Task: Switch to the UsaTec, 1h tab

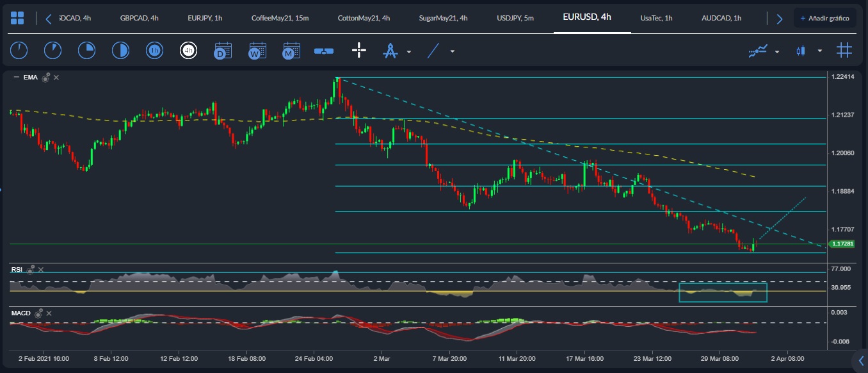Action: [x=656, y=18]
